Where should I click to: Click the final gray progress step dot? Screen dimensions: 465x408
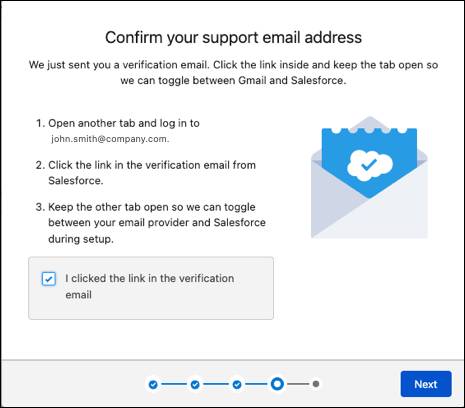pyautogui.click(x=316, y=384)
